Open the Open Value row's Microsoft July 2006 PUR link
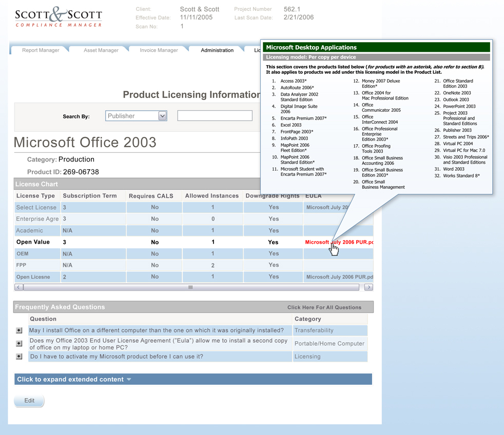The height and width of the screenshot is (435, 504). (x=339, y=242)
